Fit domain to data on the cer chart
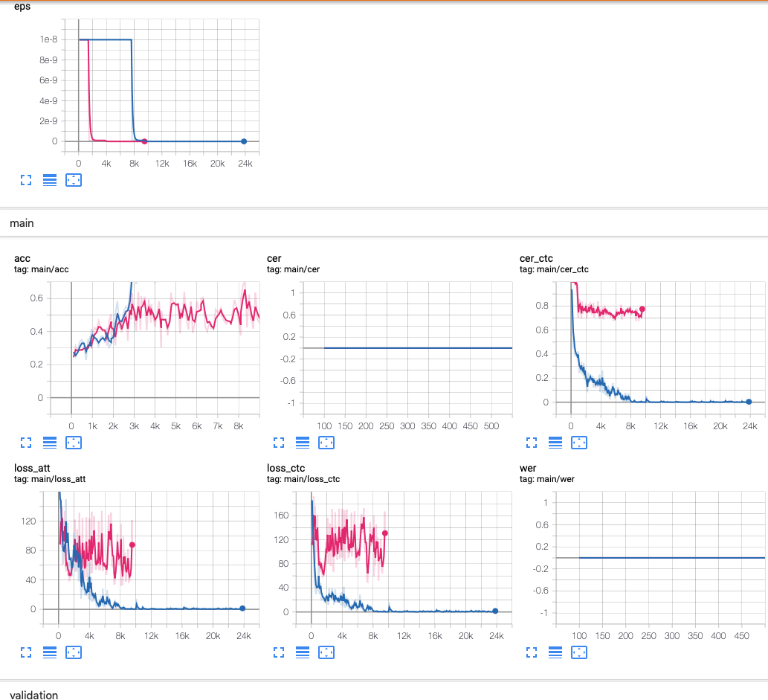The width and height of the screenshot is (768, 700). click(326, 443)
